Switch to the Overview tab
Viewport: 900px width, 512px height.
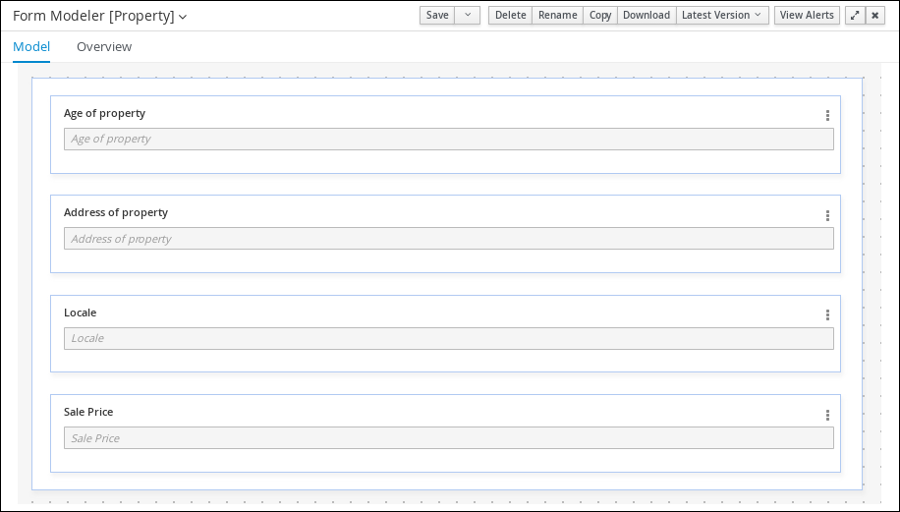click(x=104, y=47)
